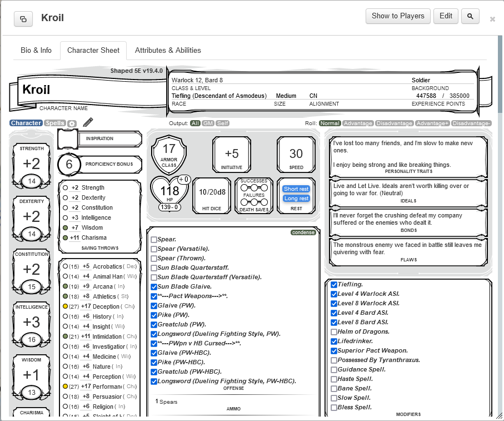This screenshot has width=504, height=421.
Task: Click the pencil edit mode icon
Action: tap(87, 122)
